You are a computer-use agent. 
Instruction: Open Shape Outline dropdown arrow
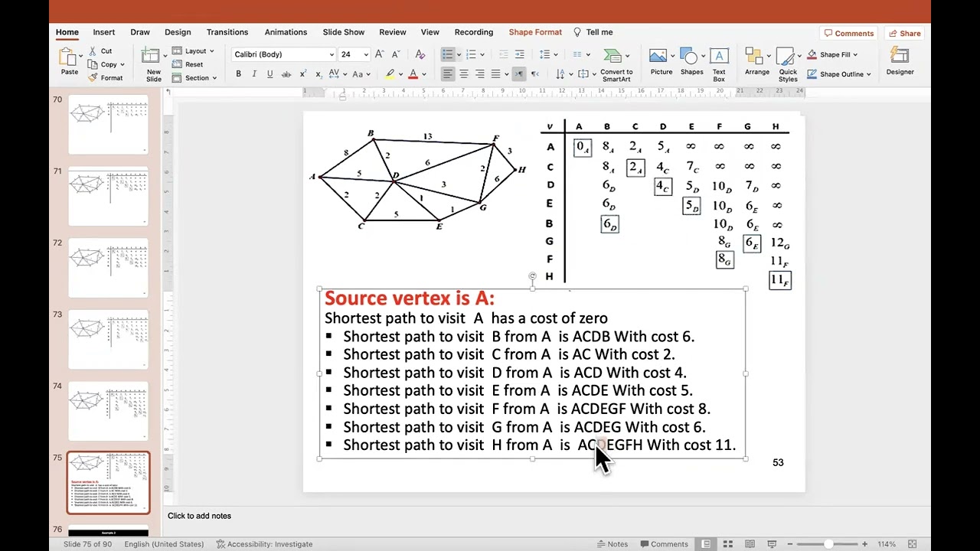(x=868, y=74)
